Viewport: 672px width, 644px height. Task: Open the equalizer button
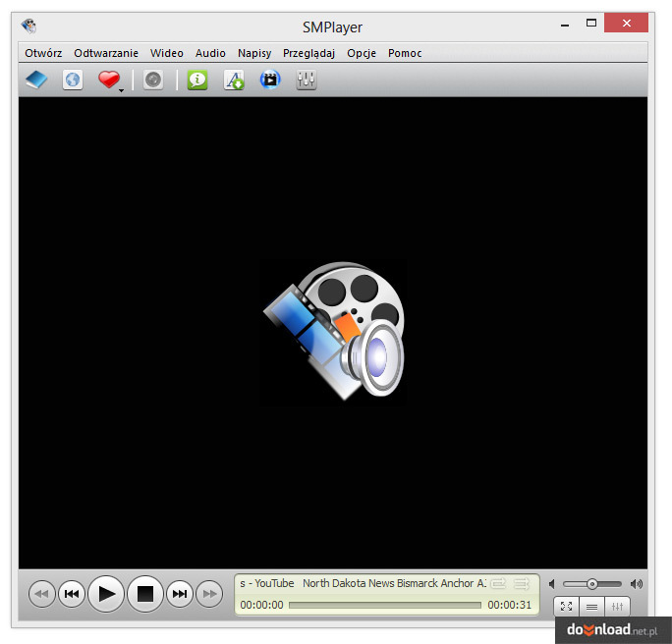coord(618,607)
